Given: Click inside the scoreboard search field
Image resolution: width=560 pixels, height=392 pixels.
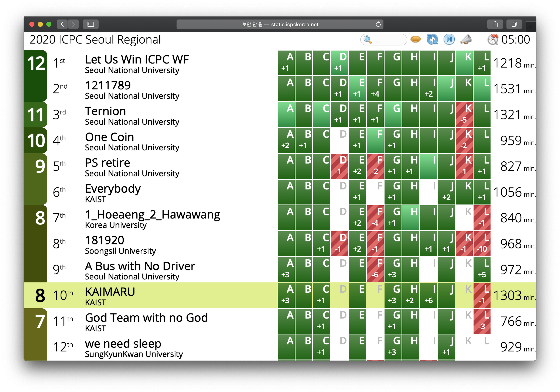Looking at the screenshot, I should [x=388, y=39].
